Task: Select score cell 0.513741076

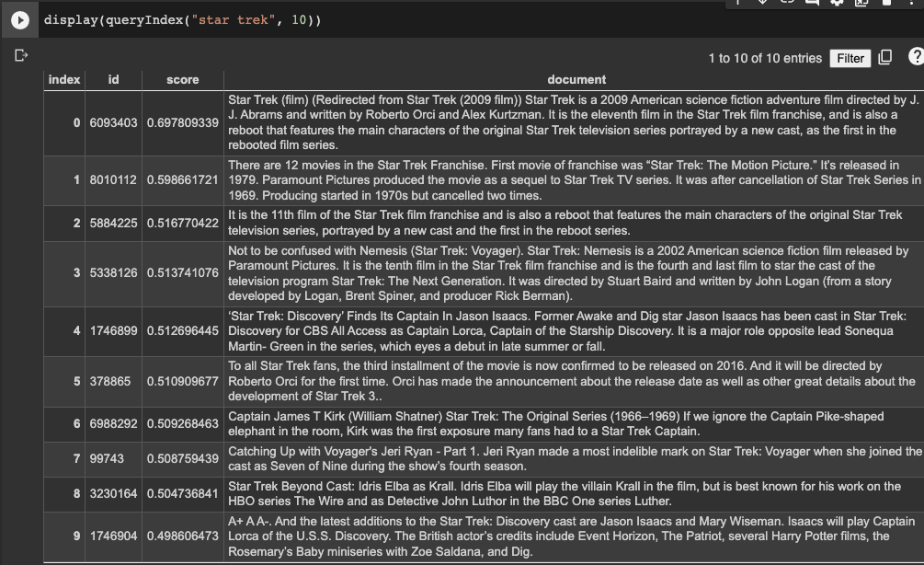Action: (183, 273)
